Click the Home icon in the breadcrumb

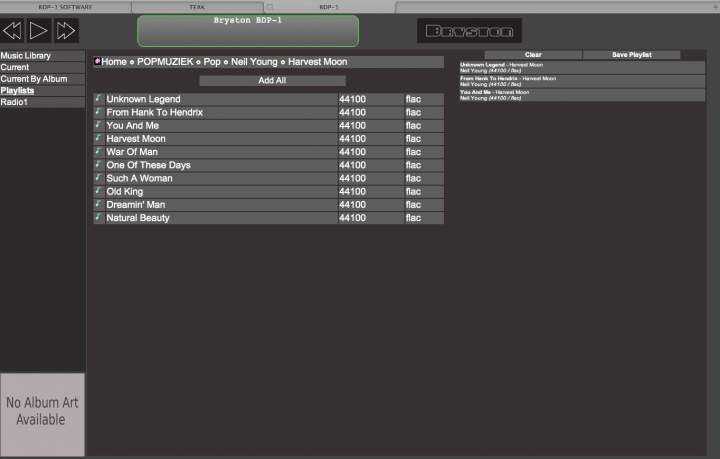pyautogui.click(x=97, y=61)
